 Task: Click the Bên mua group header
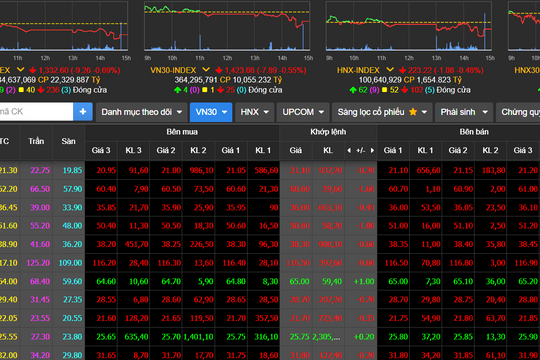pyautogui.click(x=182, y=132)
